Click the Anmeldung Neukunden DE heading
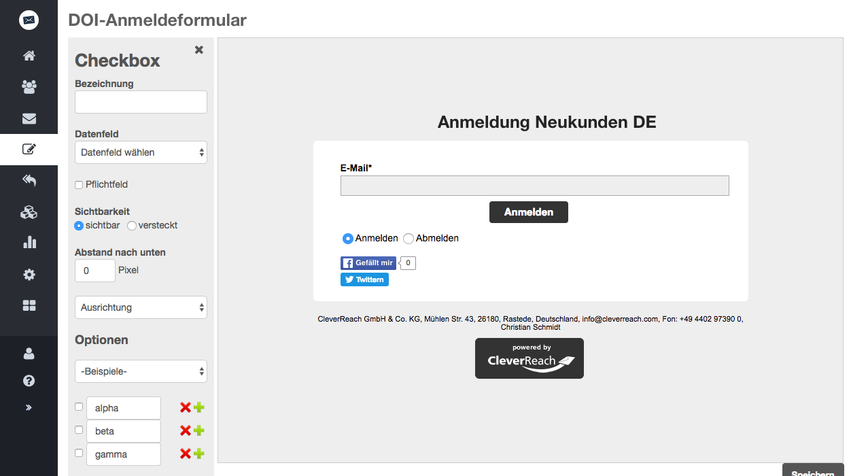The image size is (868, 476). point(547,122)
